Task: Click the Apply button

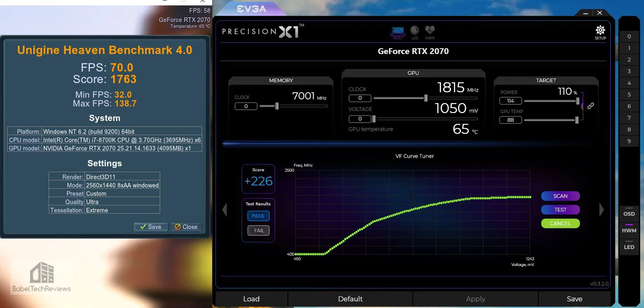Action: click(476, 299)
